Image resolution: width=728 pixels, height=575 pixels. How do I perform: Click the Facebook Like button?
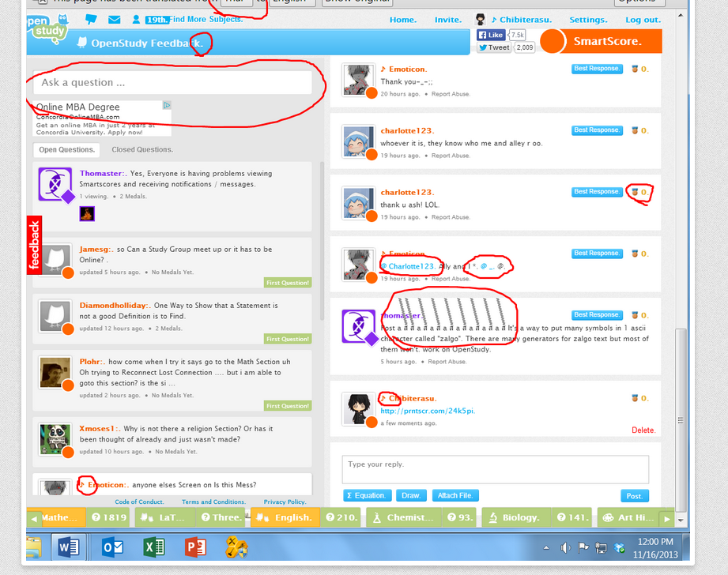(x=491, y=35)
